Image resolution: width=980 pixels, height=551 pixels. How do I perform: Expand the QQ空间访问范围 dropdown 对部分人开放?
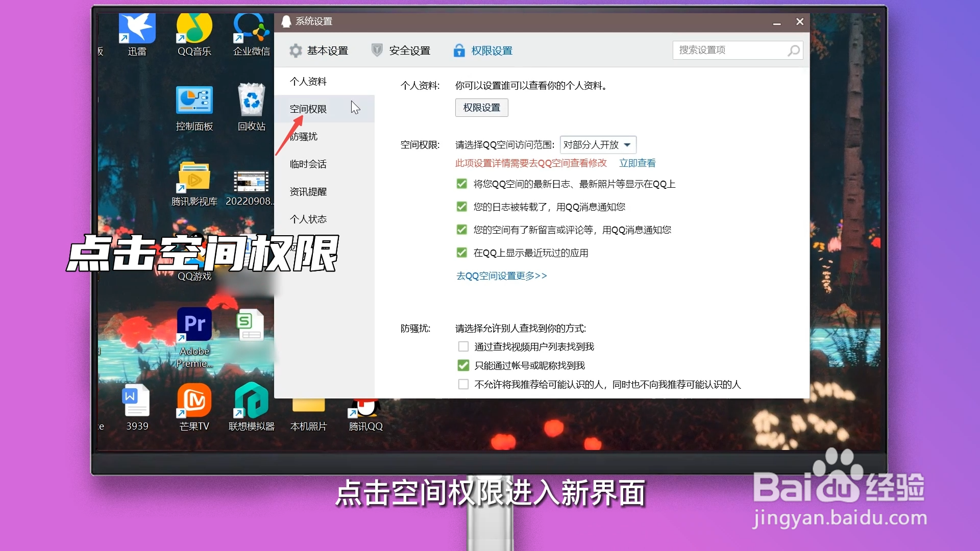pos(598,145)
